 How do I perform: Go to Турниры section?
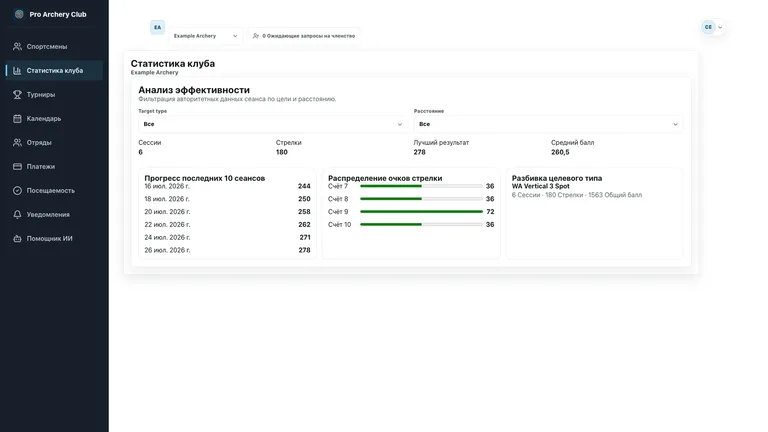(x=54, y=95)
